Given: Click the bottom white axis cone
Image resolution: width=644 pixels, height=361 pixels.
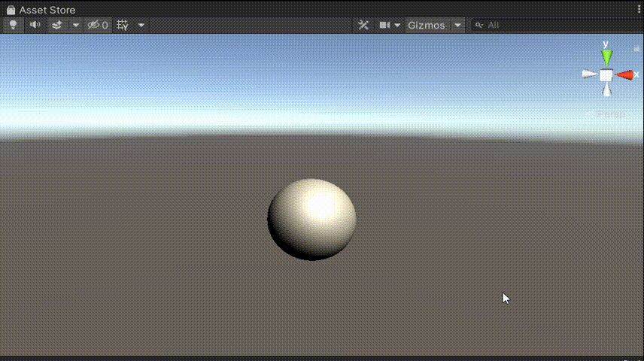Looking at the screenshot, I should click(606, 89).
